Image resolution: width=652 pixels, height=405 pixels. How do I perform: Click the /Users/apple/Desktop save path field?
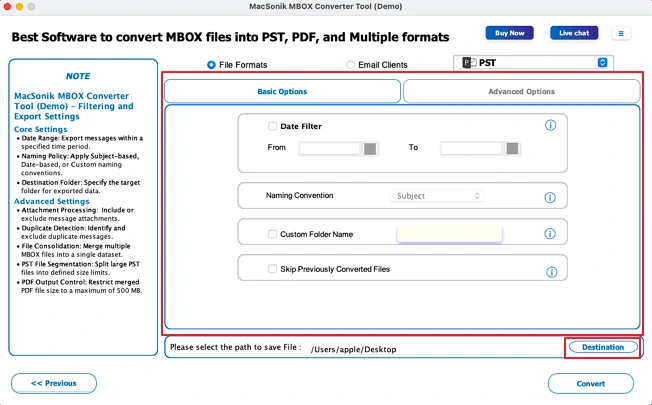tap(432, 349)
